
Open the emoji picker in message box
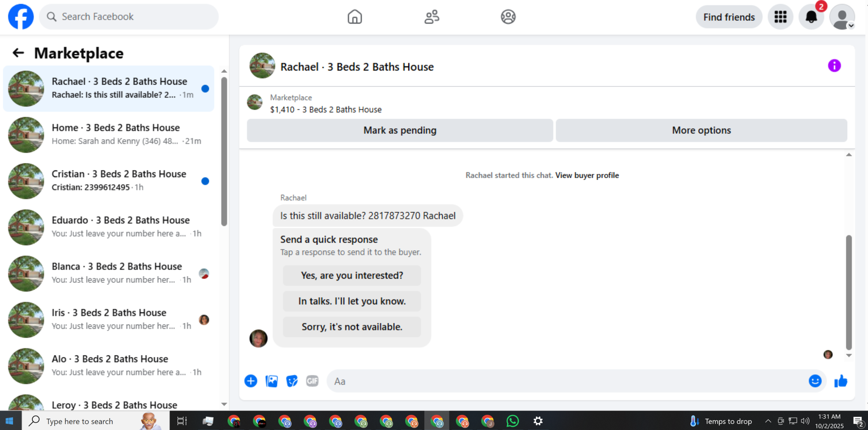pos(815,381)
